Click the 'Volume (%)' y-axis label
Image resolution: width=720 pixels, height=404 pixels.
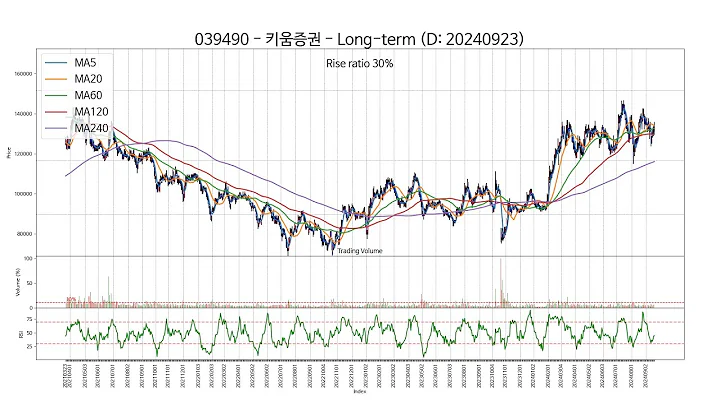tap(18, 282)
